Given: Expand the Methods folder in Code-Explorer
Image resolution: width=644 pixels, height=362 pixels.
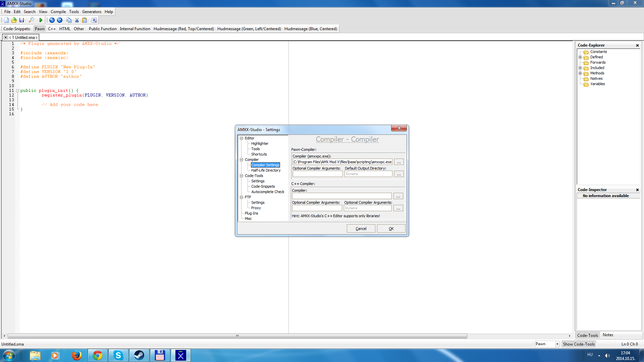Looking at the screenshot, I should 580,73.
